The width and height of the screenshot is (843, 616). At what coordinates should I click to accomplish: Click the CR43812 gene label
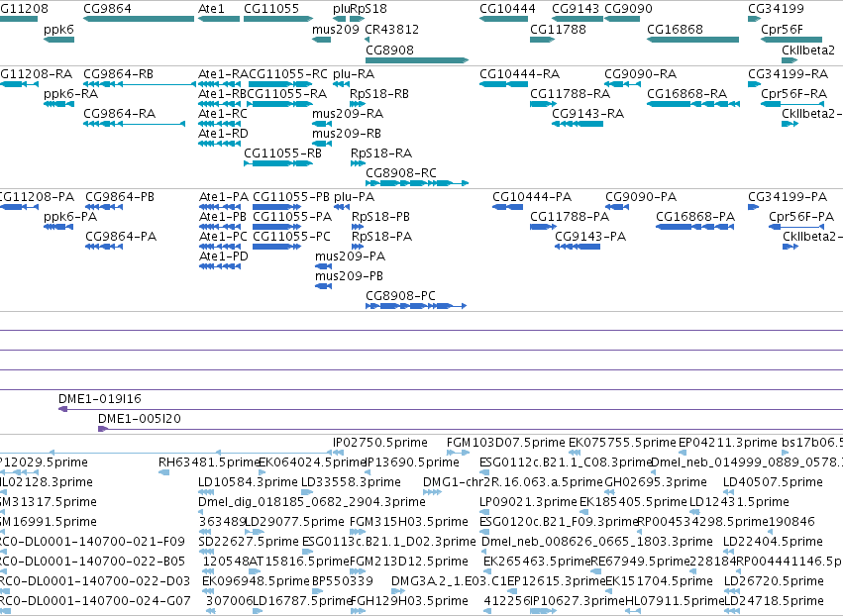tap(392, 29)
